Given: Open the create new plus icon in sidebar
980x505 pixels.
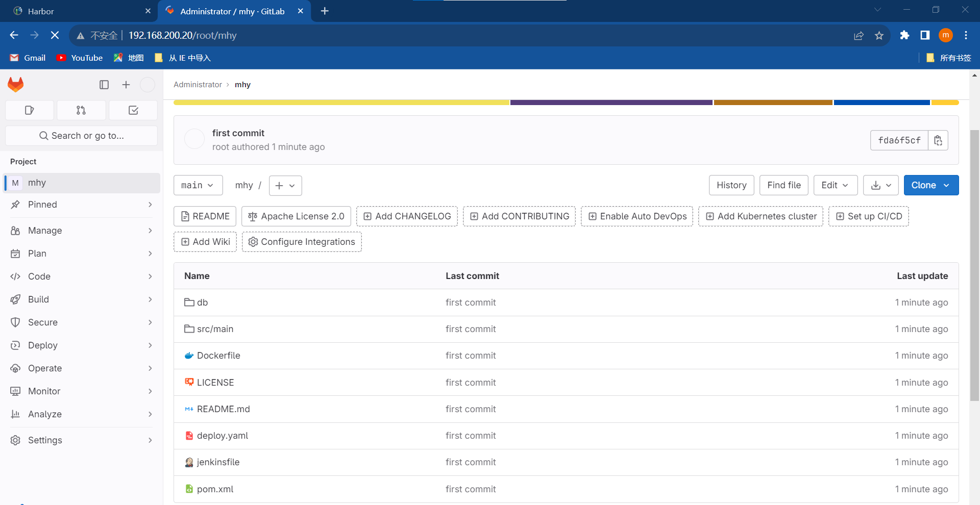Looking at the screenshot, I should click(x=126, y=85).
